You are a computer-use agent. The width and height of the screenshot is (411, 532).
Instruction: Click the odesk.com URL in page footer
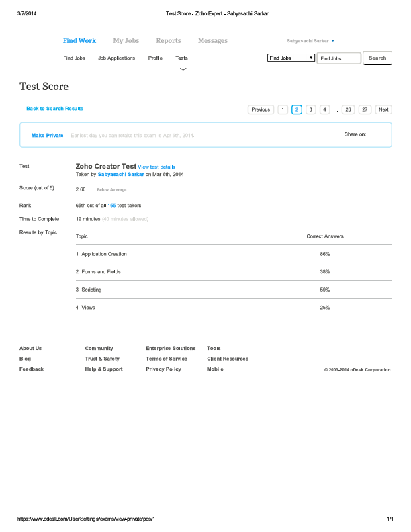pyautogui.click(x=86, y=519)
